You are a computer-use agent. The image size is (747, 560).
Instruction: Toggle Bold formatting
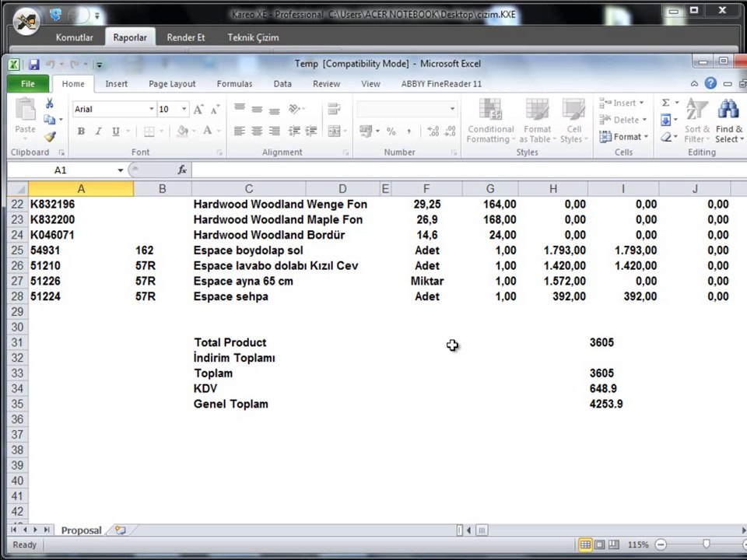81,131
